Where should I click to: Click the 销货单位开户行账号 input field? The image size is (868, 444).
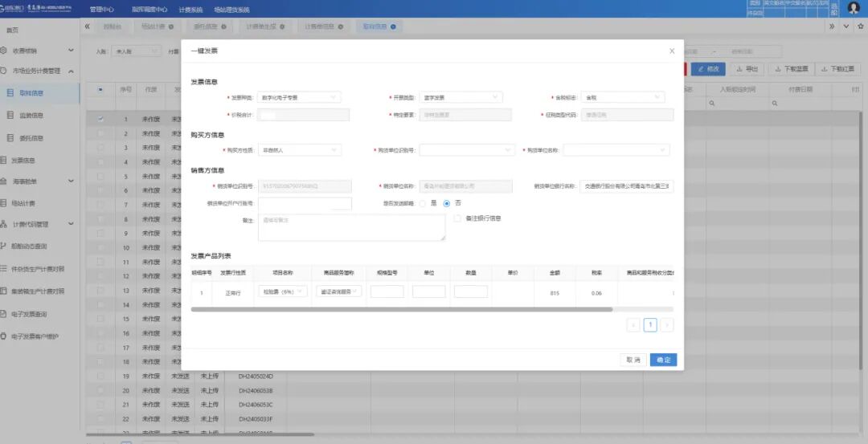coord(305,203)
